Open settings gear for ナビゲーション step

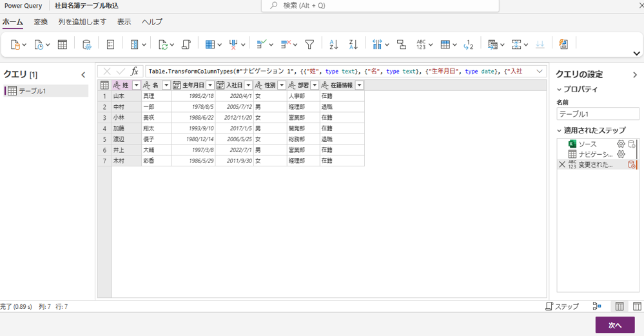tap(621, 154)
